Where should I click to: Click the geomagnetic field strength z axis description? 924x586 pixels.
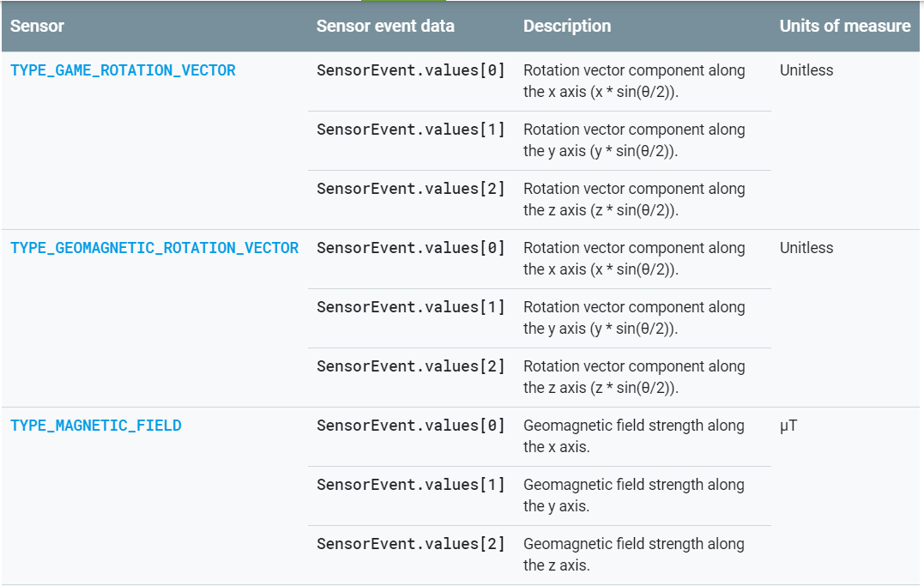click(x=633, y=554)
